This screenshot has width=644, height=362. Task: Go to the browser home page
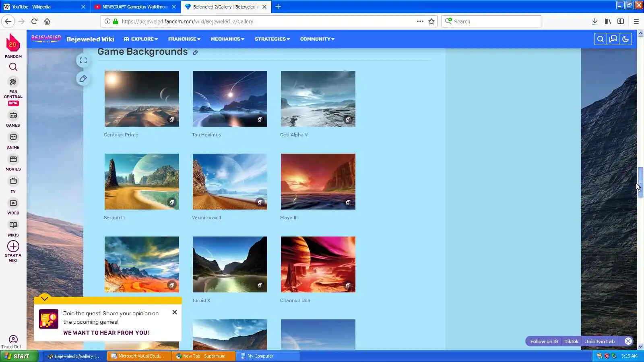click(x=47, y=21)
